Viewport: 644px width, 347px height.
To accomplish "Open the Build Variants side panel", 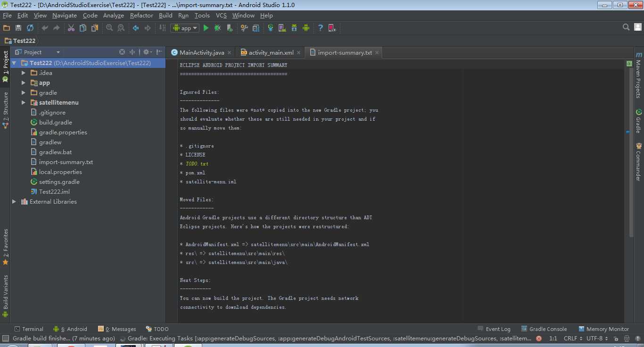I will coord(6,295).
